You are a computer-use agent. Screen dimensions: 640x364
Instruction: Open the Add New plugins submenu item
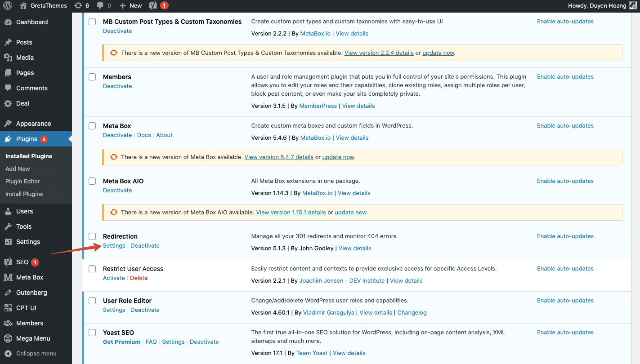pos(18,169)
